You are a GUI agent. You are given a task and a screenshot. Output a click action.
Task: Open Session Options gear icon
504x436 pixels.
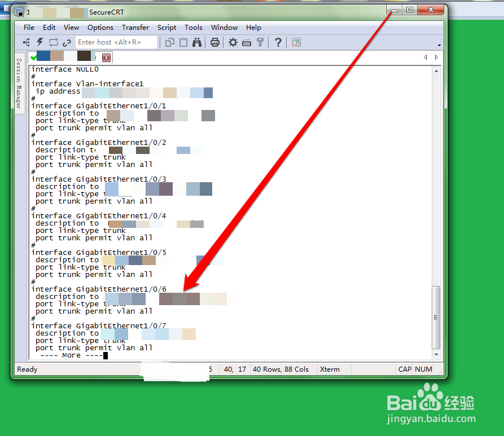(x=233, y=42)
